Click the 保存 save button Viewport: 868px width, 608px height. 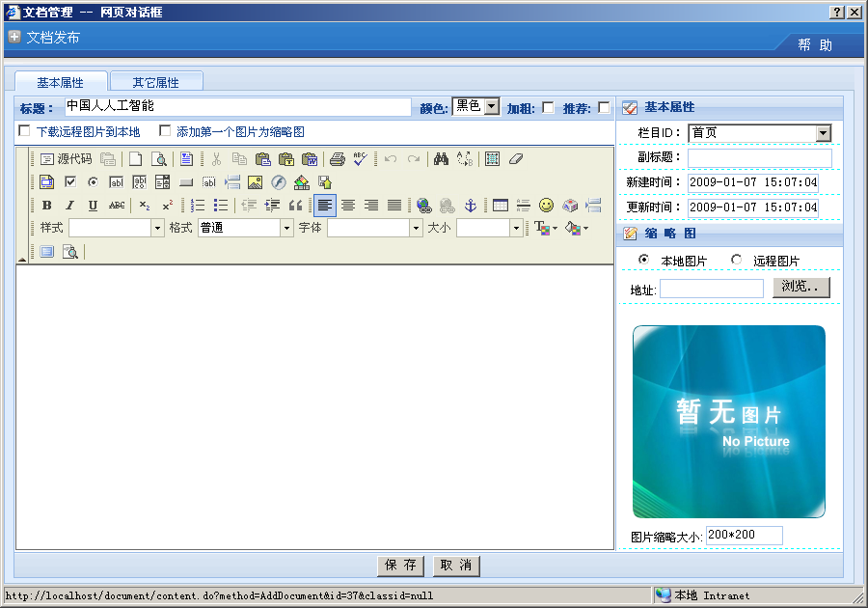[x=401, y=566]
